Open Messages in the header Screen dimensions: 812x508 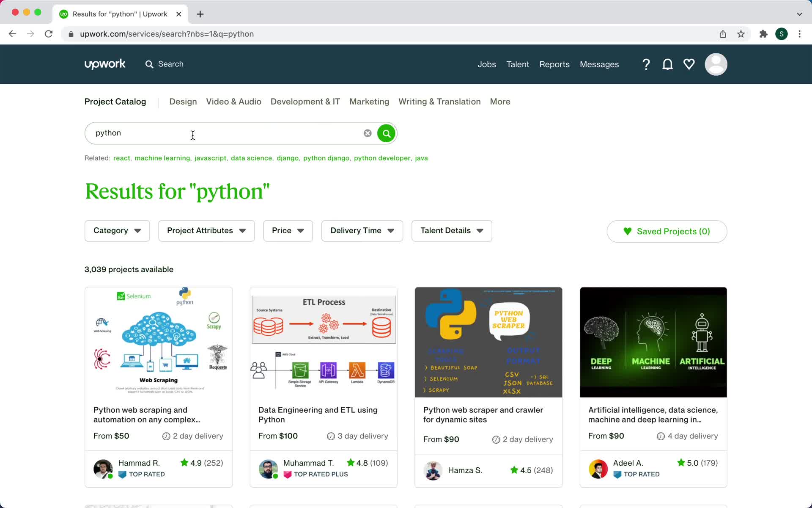pos(599,64)
